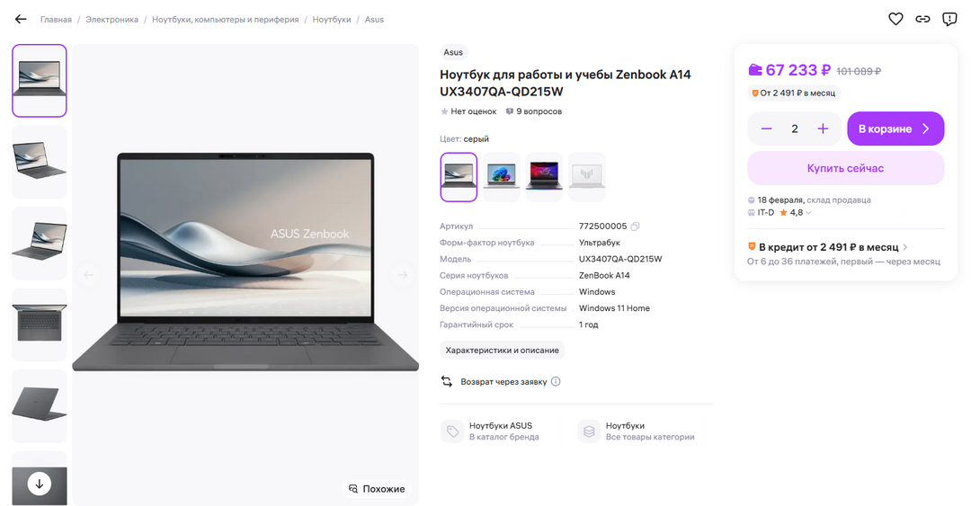Expand more thumbnails with down arrow

(40, 483)
